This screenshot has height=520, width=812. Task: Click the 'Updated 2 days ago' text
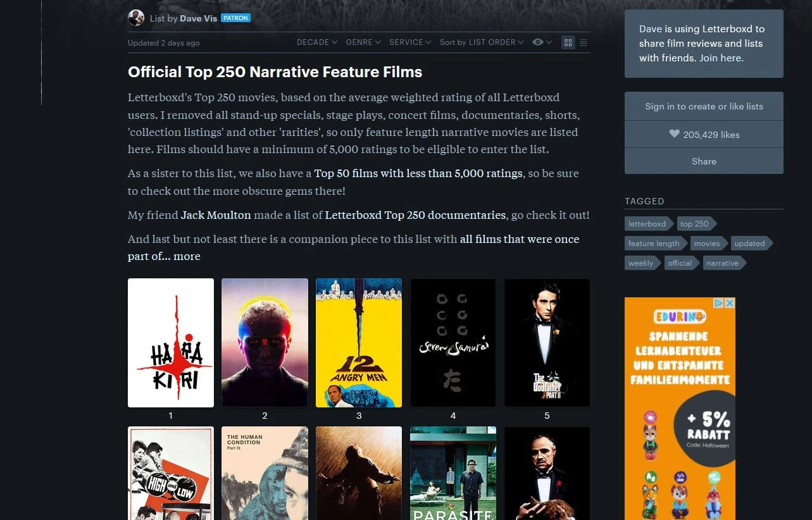point(164,43)
